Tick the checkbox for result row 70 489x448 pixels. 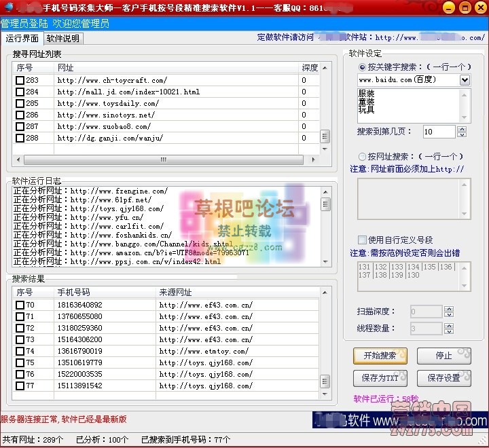coord(20,305)
